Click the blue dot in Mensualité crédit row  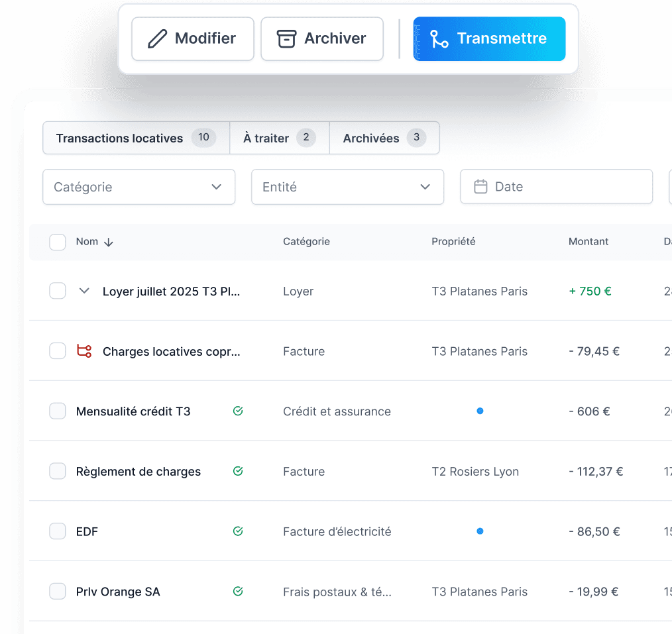click(x=480, y=411)
